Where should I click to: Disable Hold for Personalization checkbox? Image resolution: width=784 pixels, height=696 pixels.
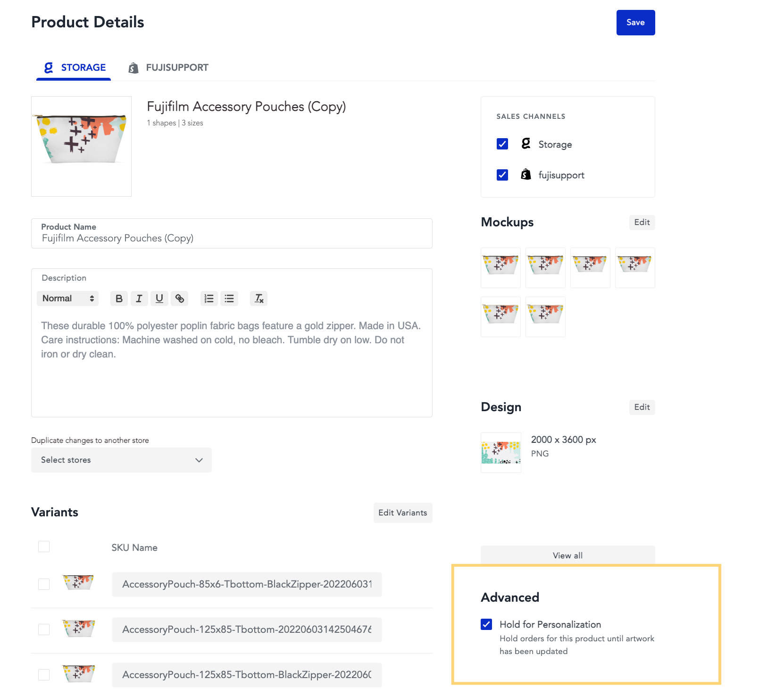click(x=486, y=624)
